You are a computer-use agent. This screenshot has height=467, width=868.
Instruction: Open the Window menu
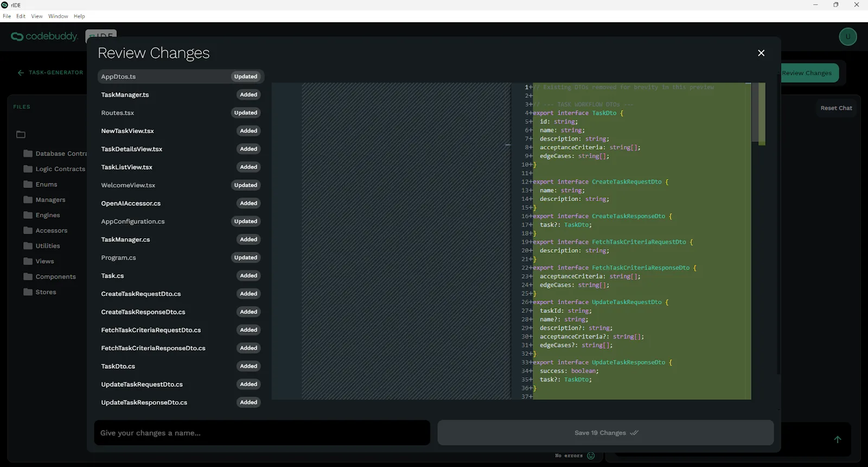(x=58, y=16)
